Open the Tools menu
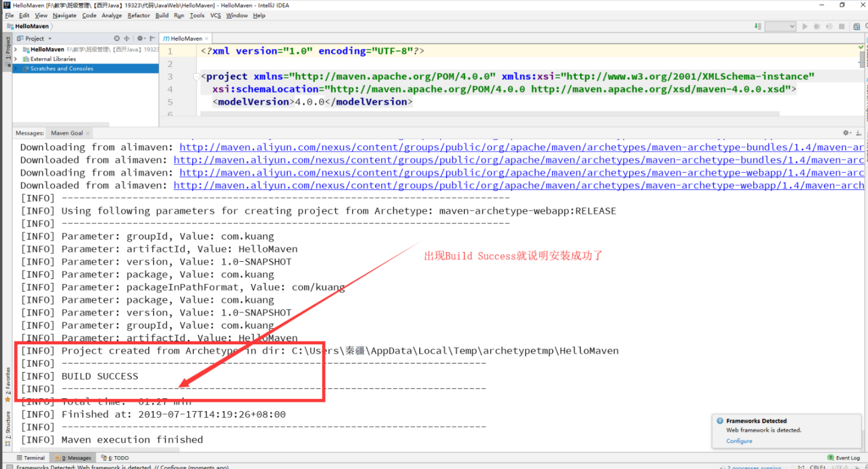 click(x=197, y=16)
